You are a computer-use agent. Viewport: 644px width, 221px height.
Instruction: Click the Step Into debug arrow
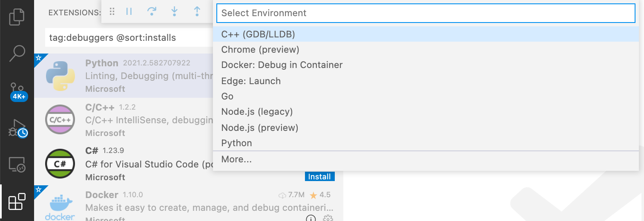point(174,12)
